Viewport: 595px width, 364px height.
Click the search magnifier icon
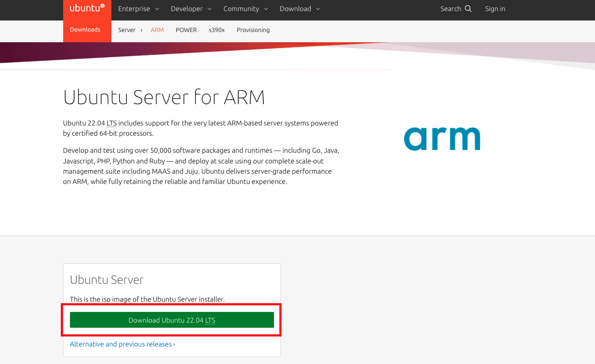tap(468, 9)
